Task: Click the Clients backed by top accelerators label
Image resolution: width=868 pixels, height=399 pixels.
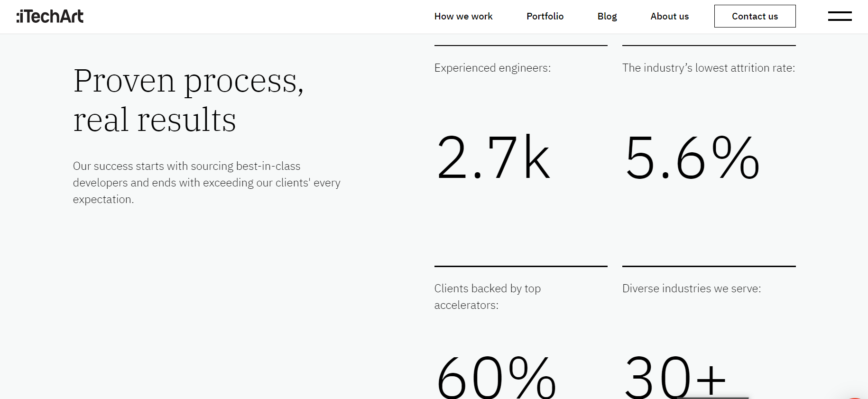Action: point(488,297)
